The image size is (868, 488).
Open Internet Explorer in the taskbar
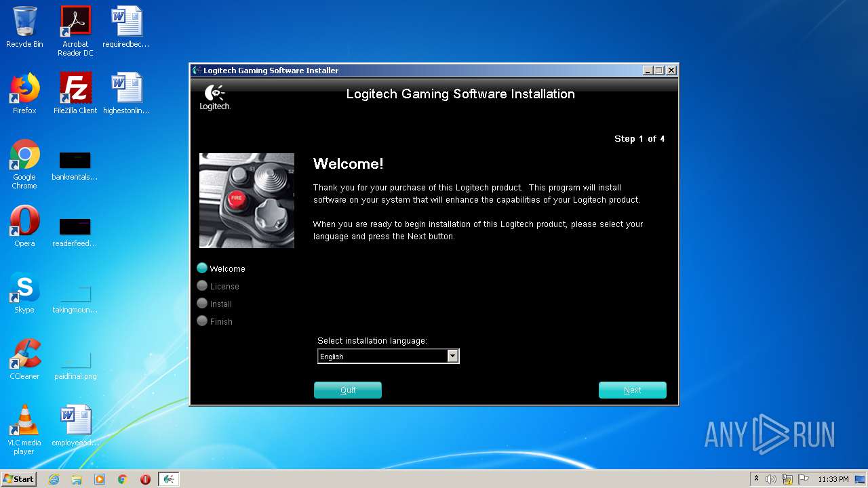[54, 479]
